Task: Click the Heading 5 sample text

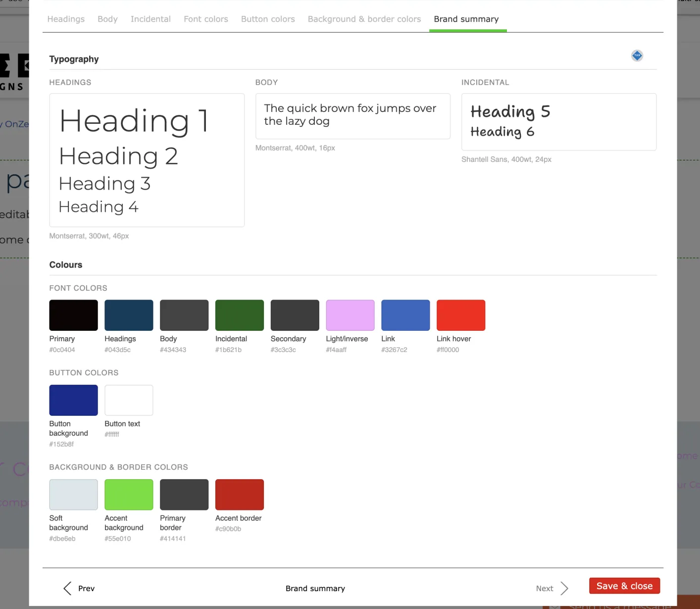Action: pyautogui.click(x=510, y=112)
